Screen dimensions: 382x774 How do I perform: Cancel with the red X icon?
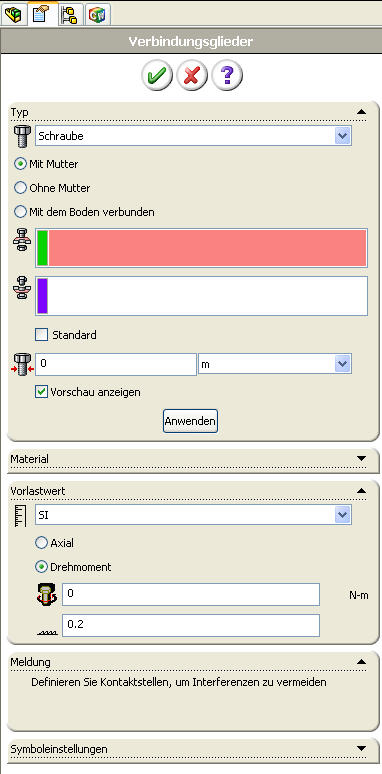[191, 76]
